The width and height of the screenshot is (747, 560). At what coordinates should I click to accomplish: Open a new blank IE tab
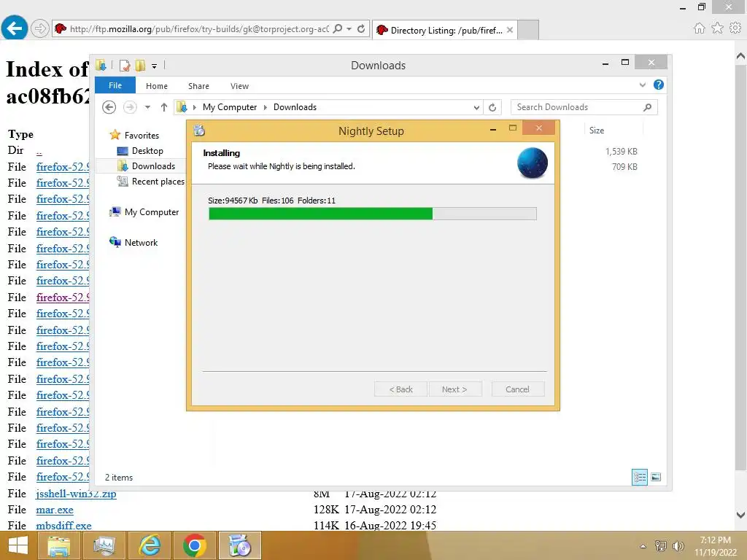coord(528,30)
